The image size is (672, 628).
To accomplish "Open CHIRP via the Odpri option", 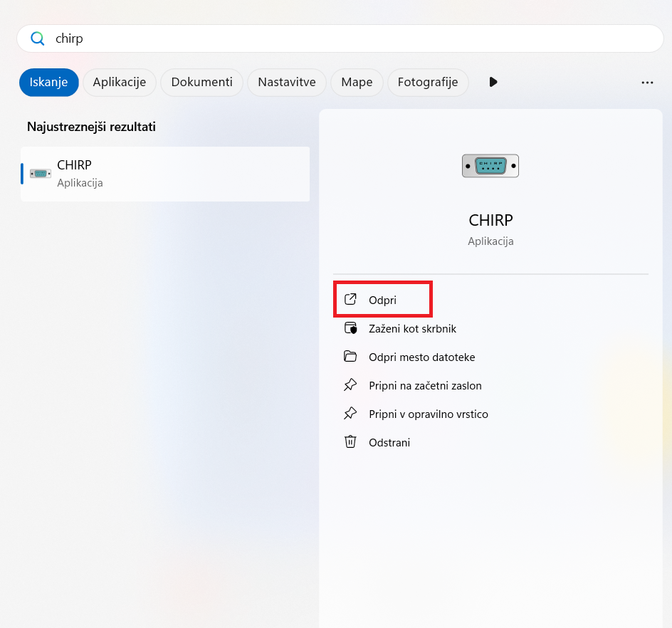I will coord(383,300).
